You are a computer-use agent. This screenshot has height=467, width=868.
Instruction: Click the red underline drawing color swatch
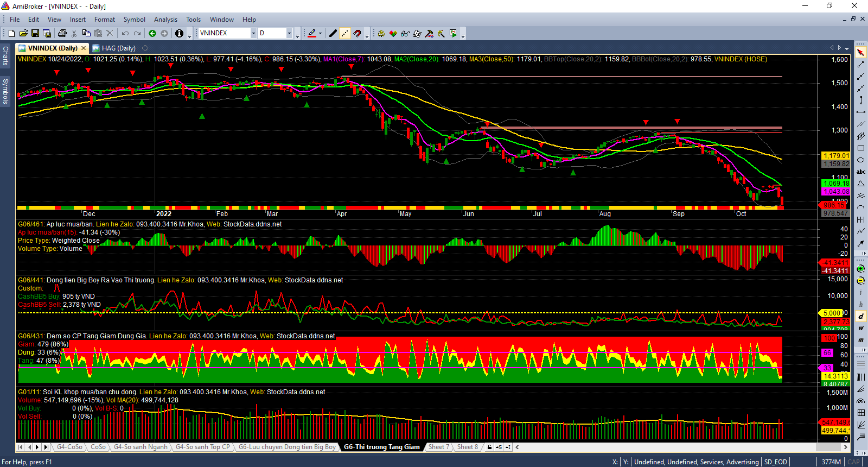coord(312,33)
